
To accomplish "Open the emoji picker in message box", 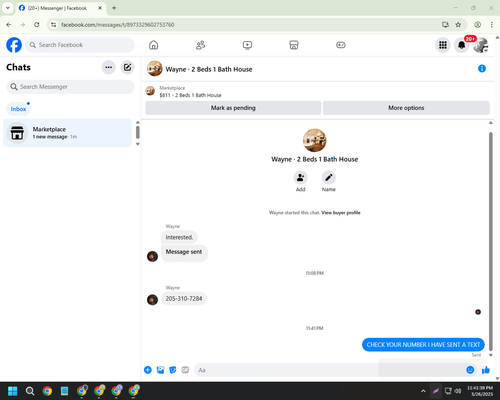I will 470,370.
